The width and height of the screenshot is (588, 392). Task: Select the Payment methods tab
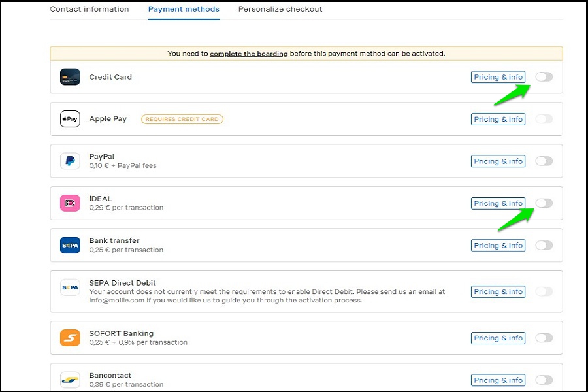184,9
